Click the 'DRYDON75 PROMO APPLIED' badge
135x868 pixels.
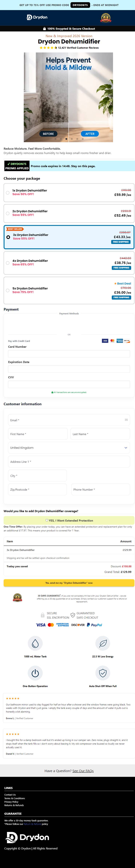(x=17, y=166)
